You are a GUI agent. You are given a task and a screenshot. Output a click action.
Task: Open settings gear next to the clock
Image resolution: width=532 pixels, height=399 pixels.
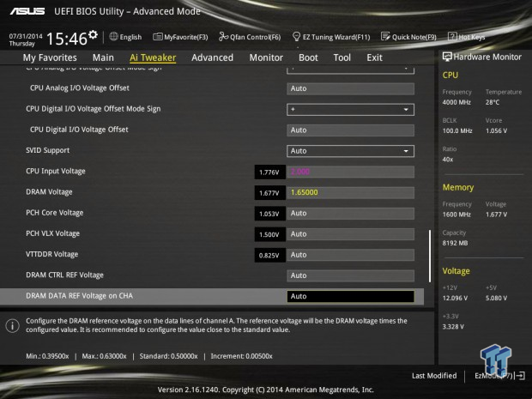coord(93,34)
